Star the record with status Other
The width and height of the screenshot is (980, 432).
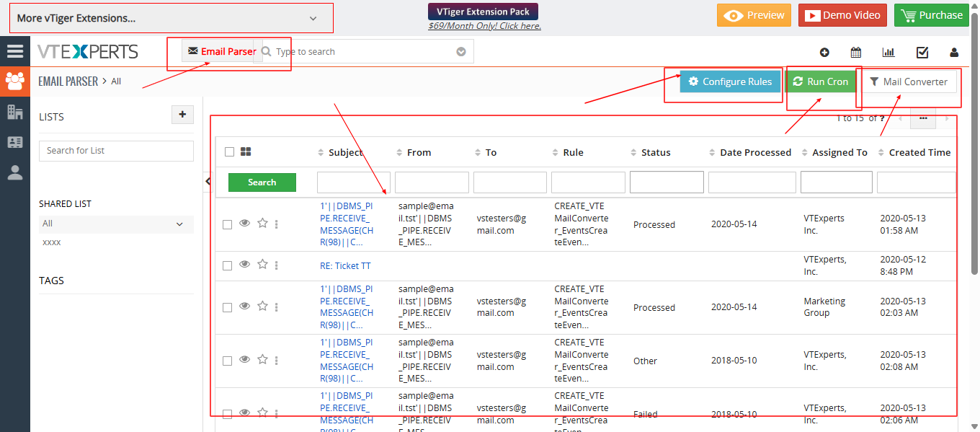(x=262, y=360)
